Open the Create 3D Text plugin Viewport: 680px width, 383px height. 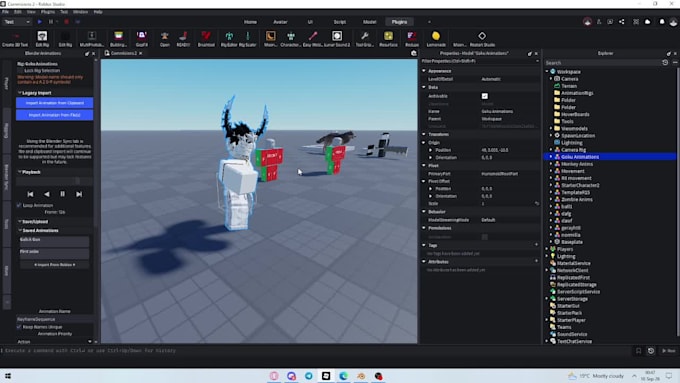(x=15, y=38)
